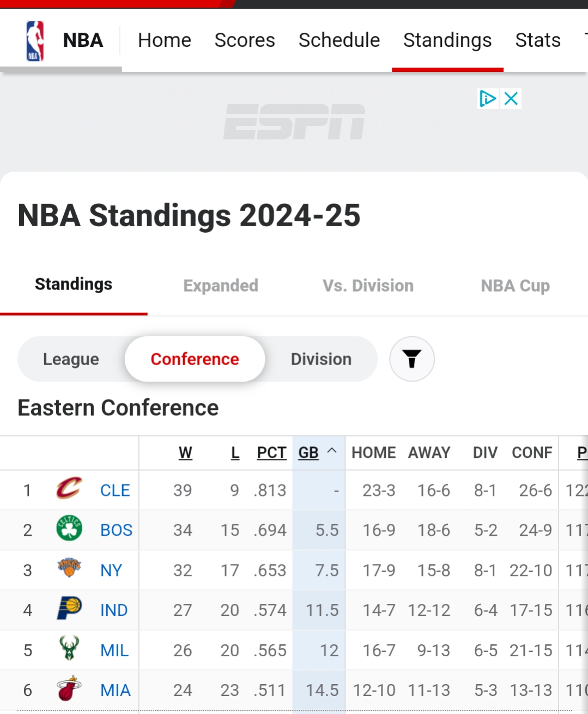Click the NBA logo icon
Screen dimensions: 588x714
click(x=35, y=40)
